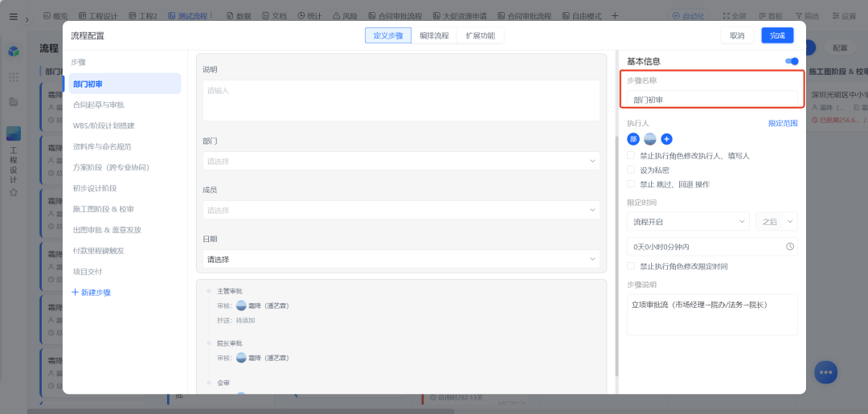The width and height of the screenshot is (868, 414).
Task: Check 禁止 跳过、回退 操作
Action: [631, 184]
